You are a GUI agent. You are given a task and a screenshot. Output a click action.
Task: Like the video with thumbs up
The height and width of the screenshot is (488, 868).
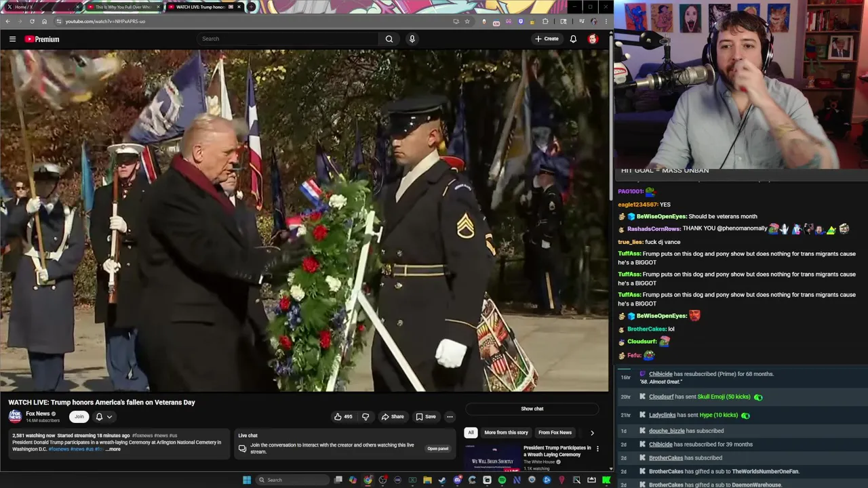point(342,417)
